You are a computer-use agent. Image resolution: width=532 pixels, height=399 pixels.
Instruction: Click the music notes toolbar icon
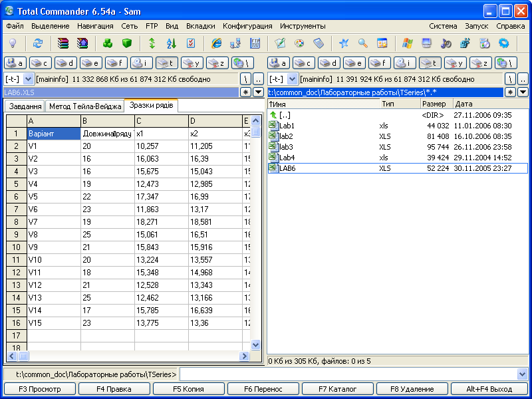[446, 43]
